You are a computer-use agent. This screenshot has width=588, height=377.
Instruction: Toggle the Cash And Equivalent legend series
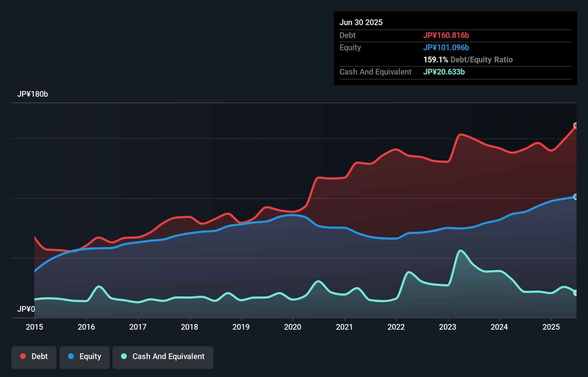(163, 357)
